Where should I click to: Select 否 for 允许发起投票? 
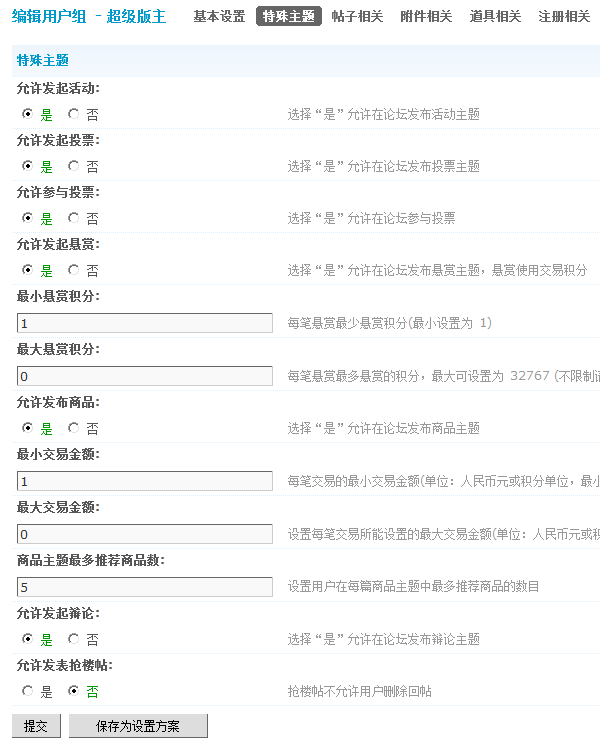pyautogui.click(x=74, y=166)
